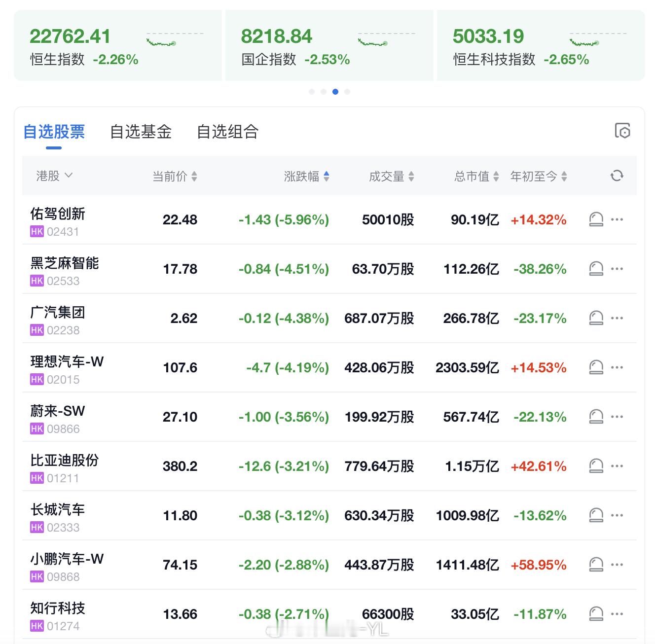Select active third carousel dot
Viewport: 655px width, 644px height.
(335, 92)
